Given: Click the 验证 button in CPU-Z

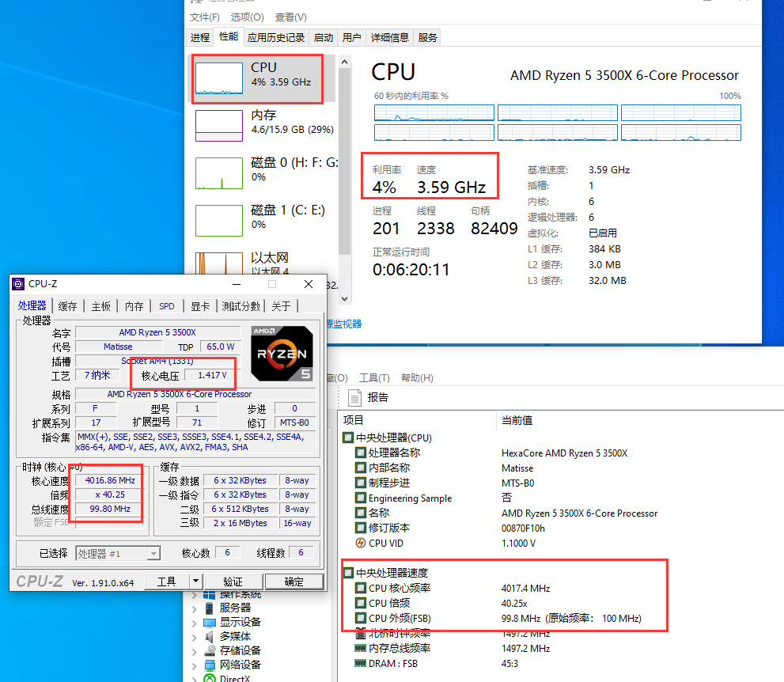Looking at the screenshot, I should click(x=233, y=581).
